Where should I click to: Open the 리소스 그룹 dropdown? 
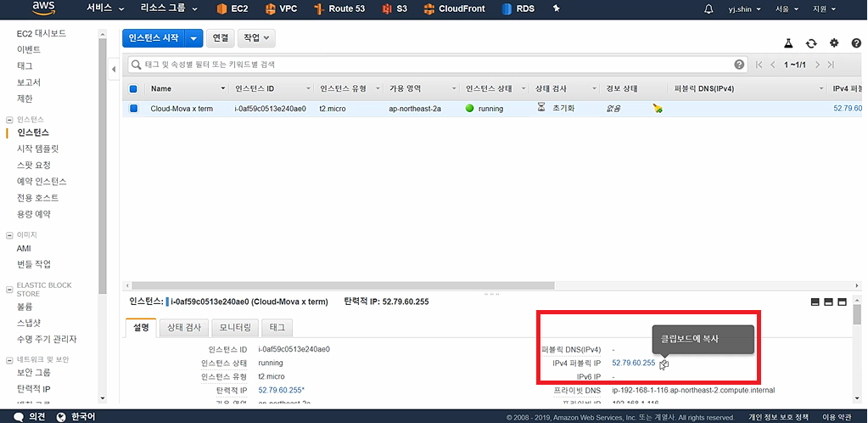(171, 8)
